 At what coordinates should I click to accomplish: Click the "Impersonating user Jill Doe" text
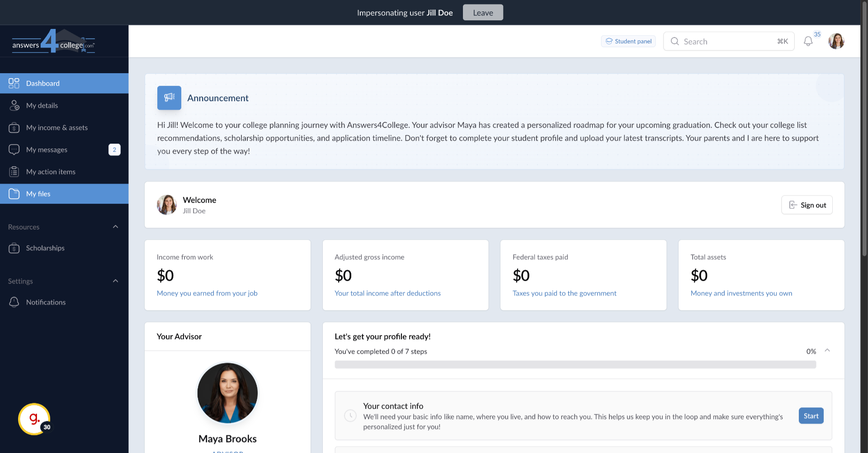pyautogui.click(x=405, y=13)
